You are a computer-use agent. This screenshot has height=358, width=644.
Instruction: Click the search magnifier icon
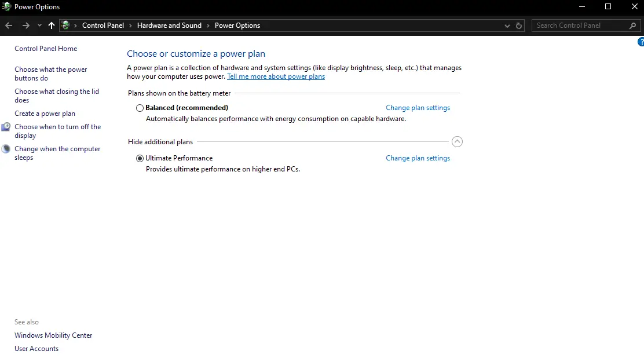[632, 25]
